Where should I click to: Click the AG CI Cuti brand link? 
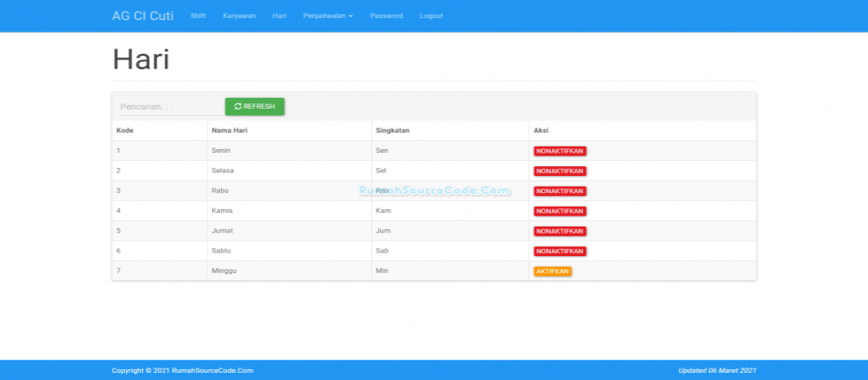pos(143,16)
